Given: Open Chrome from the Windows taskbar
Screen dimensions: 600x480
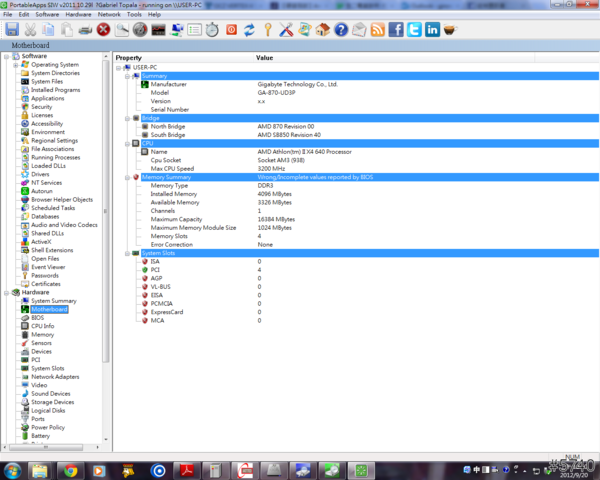Looking at the screenshot, I should click(x=71, y=469).
